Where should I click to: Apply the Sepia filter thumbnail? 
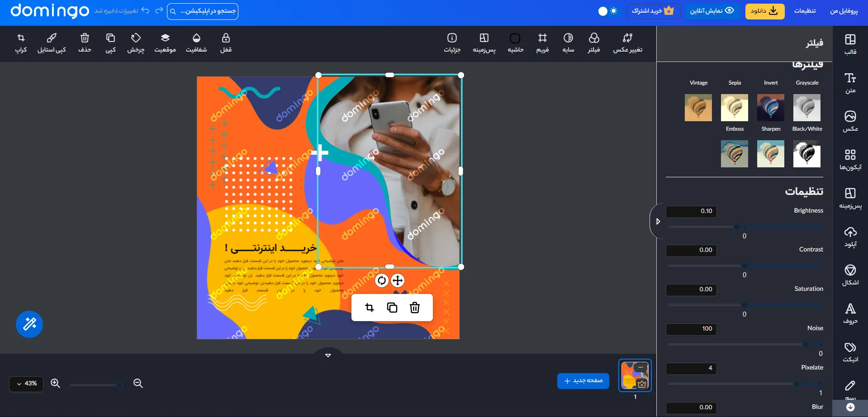735,108
